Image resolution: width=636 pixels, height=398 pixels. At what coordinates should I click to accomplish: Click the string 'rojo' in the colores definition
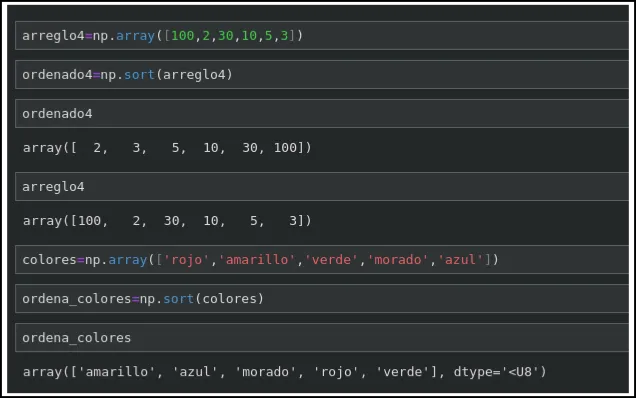pos(187,260)
